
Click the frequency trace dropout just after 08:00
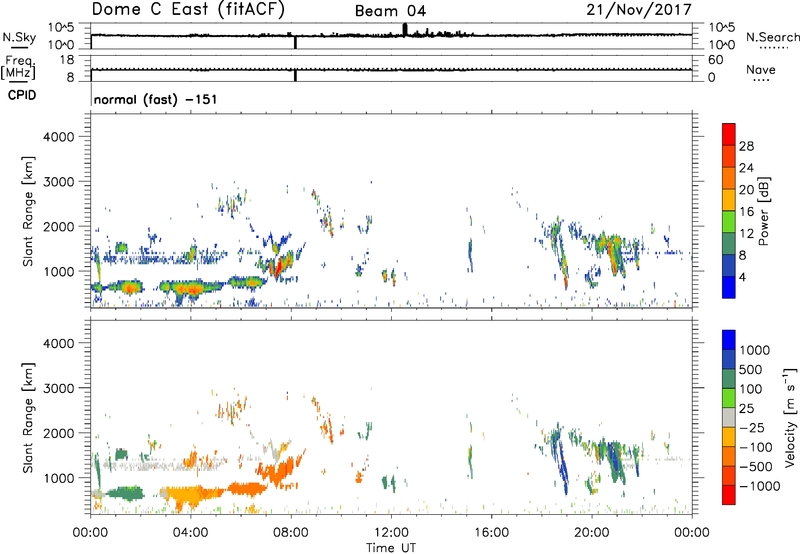pyautogui.click(x=295, y=75)
